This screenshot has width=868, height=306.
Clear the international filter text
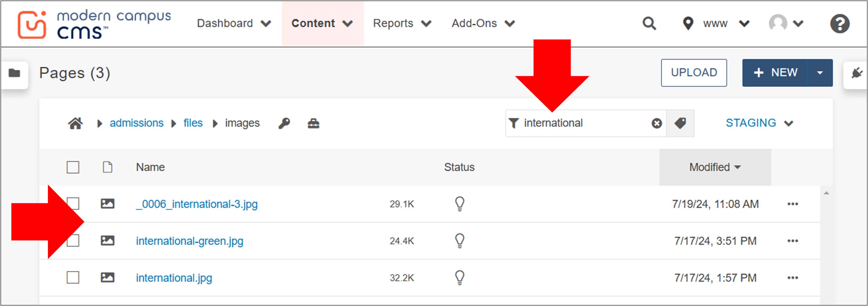656,123
